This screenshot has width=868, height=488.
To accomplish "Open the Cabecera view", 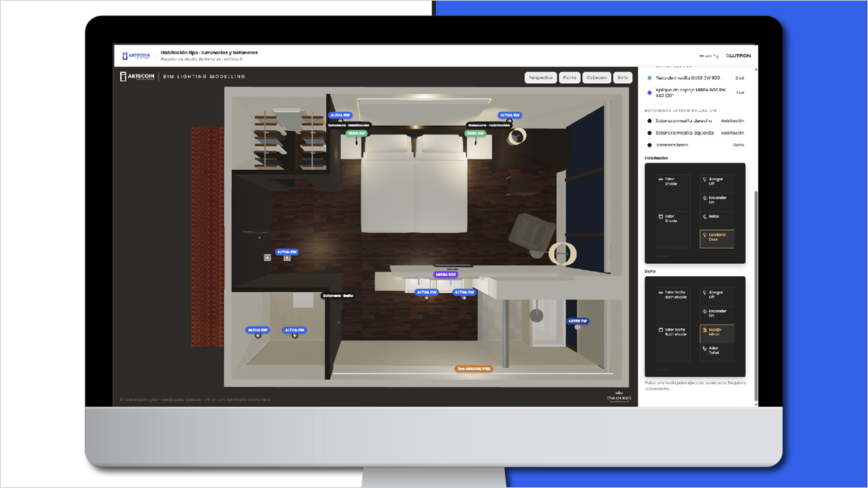I will tap(597, 77).
